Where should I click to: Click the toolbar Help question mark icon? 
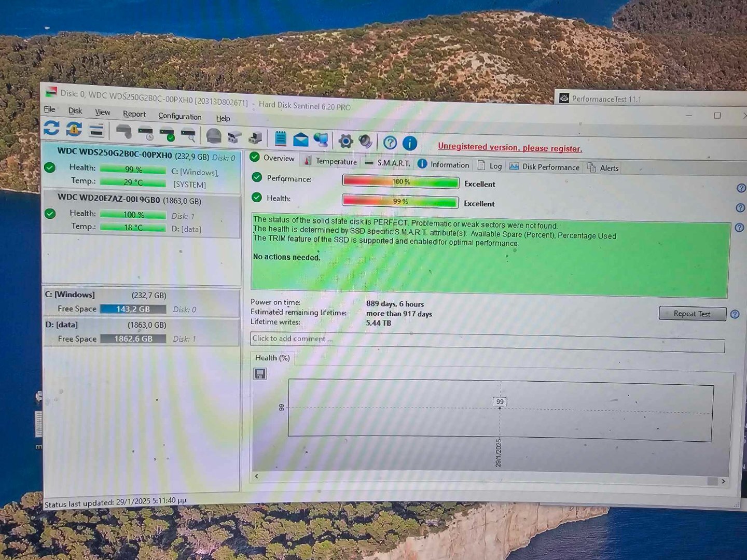pyautogui.click(x=390, y=142)
